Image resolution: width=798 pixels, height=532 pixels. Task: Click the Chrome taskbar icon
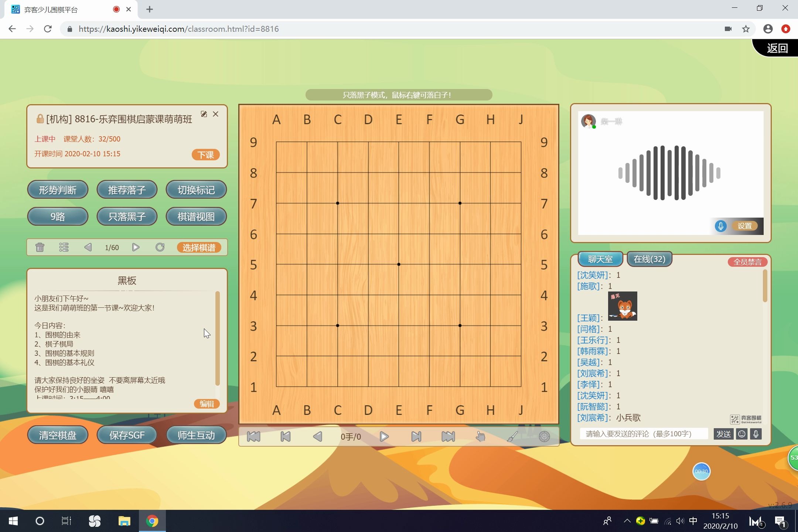[x=152, y=521]
